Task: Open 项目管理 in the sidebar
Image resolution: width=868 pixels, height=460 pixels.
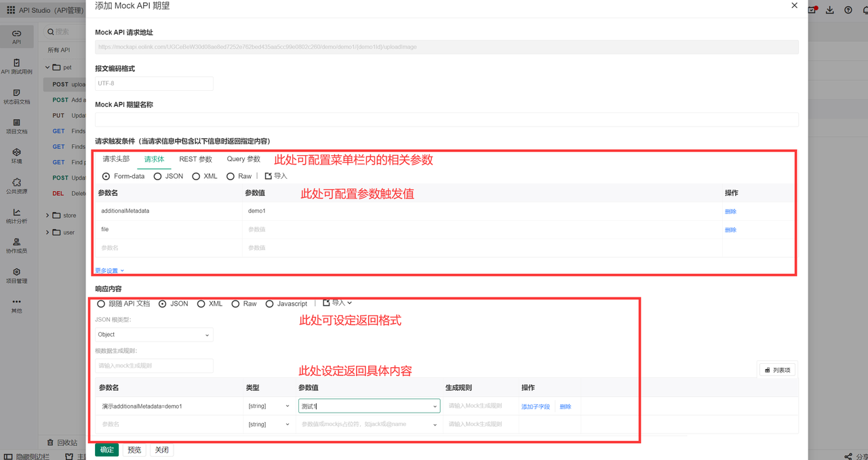Action: tap(17, 275)
